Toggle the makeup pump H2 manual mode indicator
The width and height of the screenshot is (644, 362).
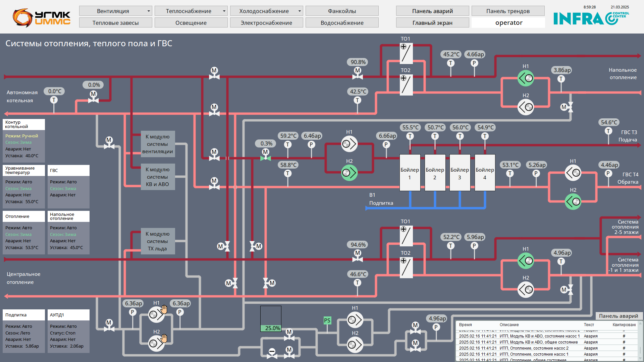click(164, 339)
